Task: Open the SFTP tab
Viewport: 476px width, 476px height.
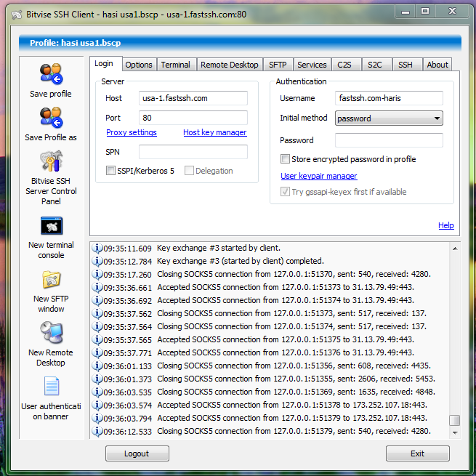Action: (278, 65)
